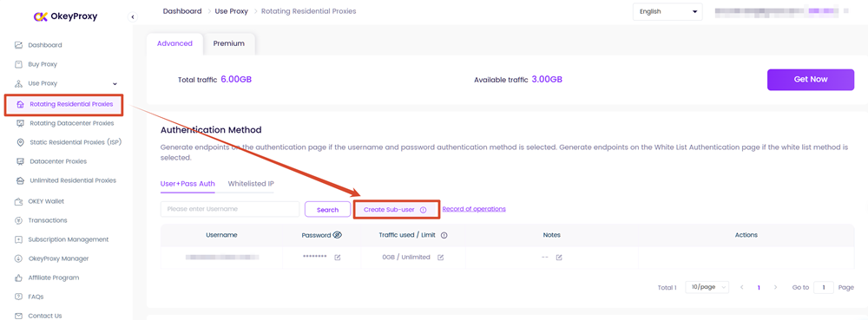Click the Affiliate Program thumbs-up icon

coord(19,278)
